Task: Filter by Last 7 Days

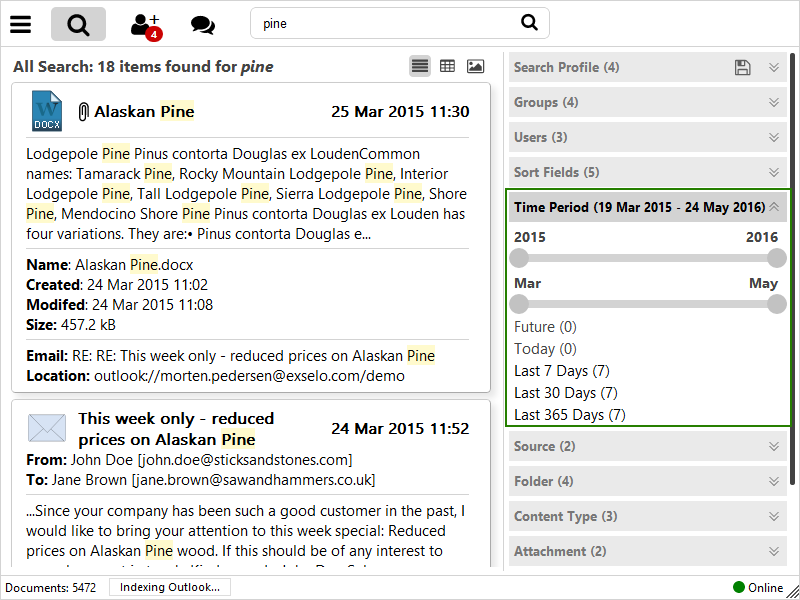Action: (564, 371)
